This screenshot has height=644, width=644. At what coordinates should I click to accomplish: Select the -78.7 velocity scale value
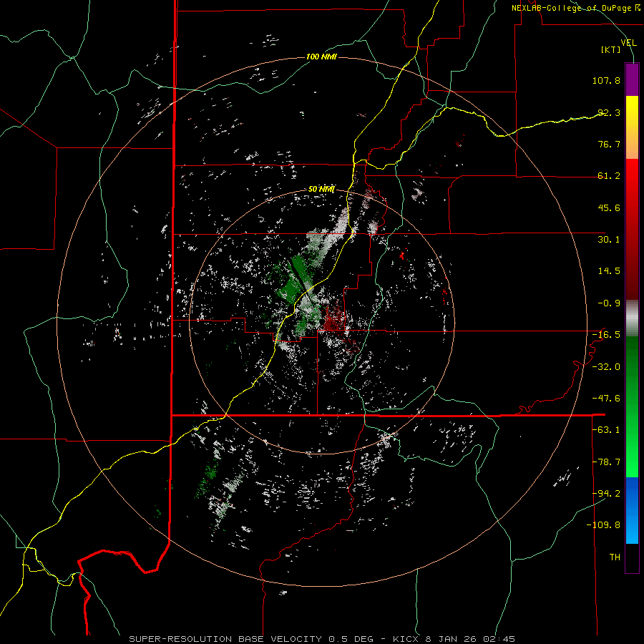[x=606, y=462]
